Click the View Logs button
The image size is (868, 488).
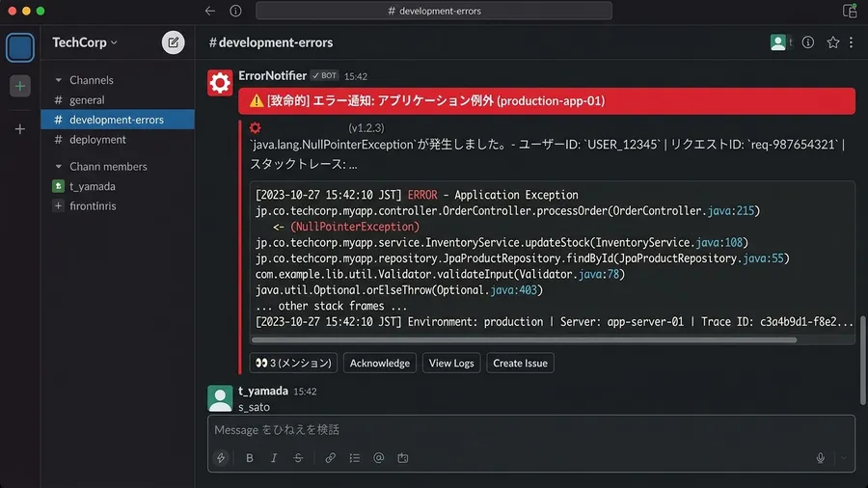tap(451, 364)
